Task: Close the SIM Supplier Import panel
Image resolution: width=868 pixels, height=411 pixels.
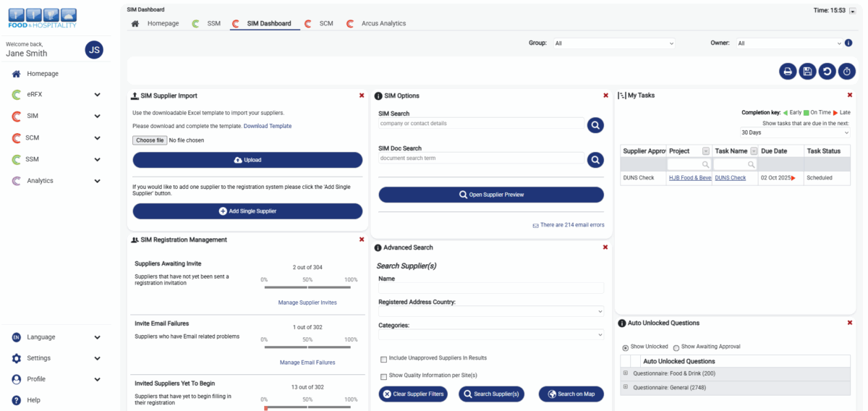Action: 362,96
